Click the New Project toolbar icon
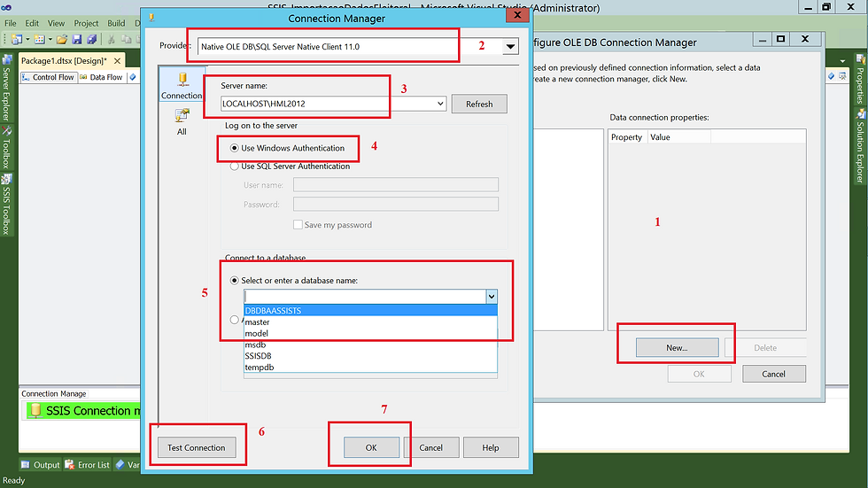868x488 pixels. (17, 39)
